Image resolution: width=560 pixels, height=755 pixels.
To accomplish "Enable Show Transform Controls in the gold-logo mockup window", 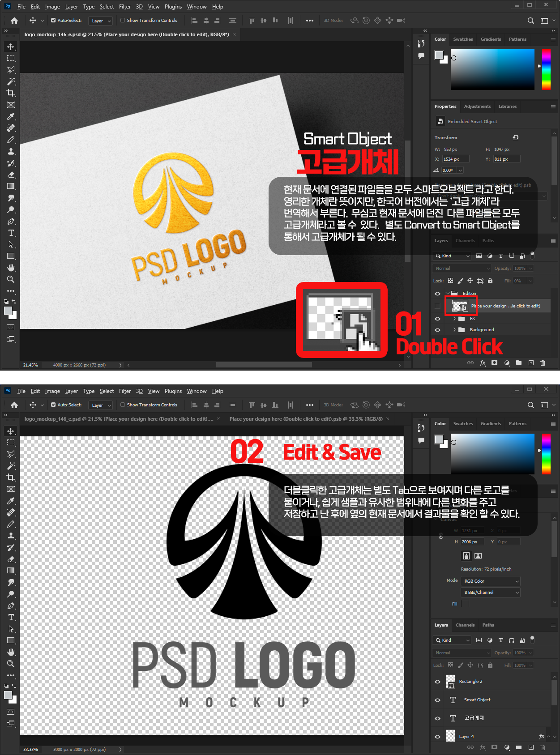I will pos(123,21).
